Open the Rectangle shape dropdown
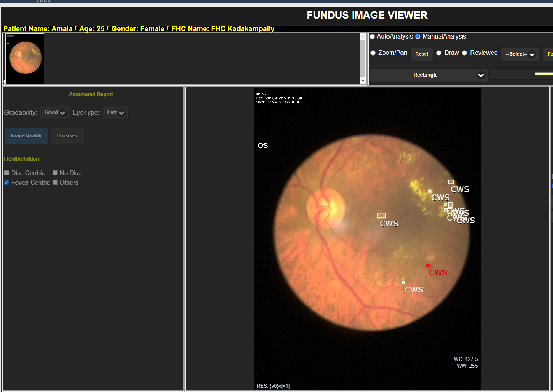This screenshot has height=392, width=553. point(428,75)
